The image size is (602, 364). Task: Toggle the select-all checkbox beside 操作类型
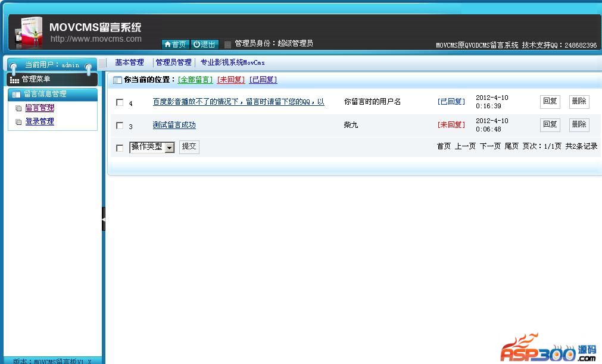click(120, 148)
